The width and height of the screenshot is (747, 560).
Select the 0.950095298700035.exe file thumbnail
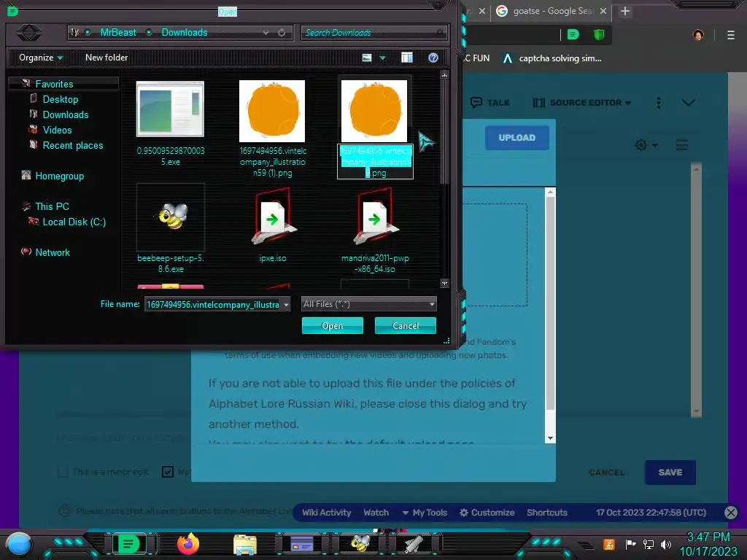pyautogui.click(x=170, y=109)
